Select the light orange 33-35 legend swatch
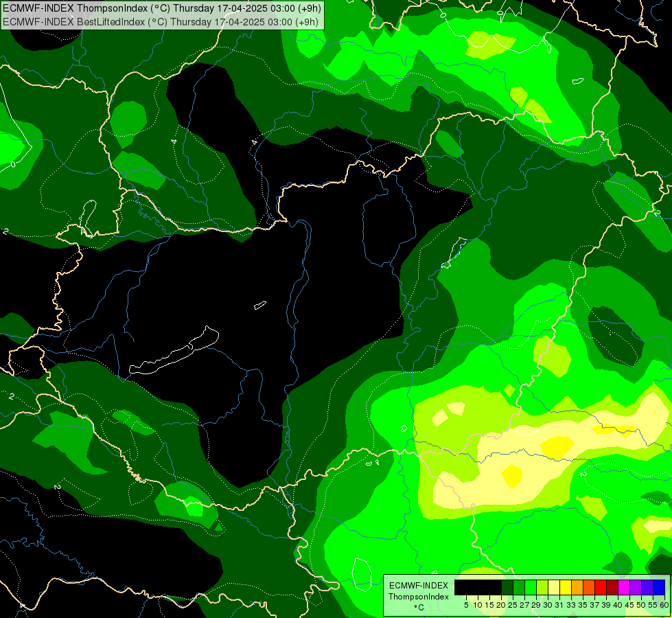The image size is (672, 618). click(577, 588)
